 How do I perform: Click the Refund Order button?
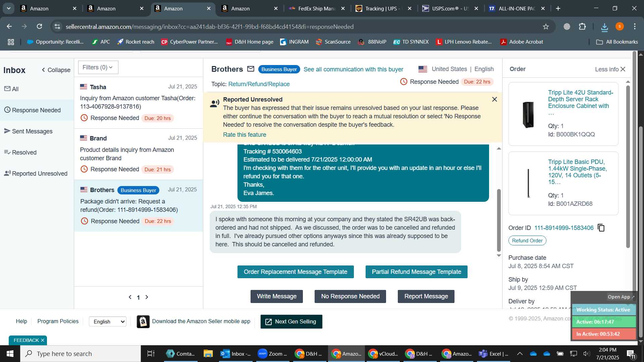(x=527, y=241)
